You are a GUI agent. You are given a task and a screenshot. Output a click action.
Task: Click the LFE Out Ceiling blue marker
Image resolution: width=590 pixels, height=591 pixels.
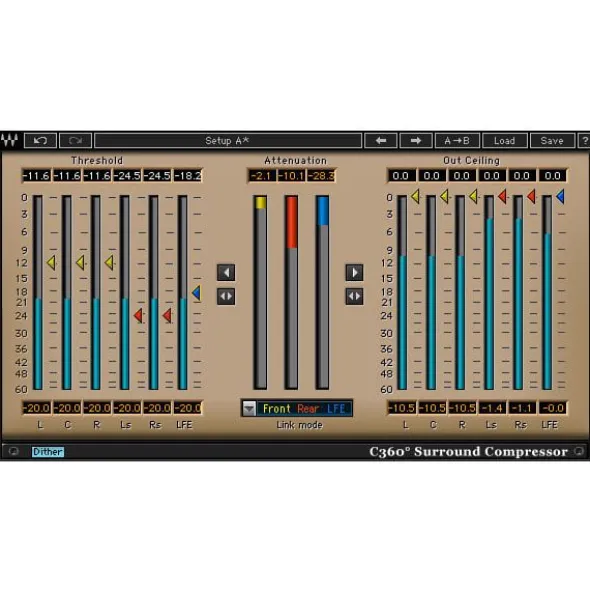pyautogui.click(x=561, y=196)
